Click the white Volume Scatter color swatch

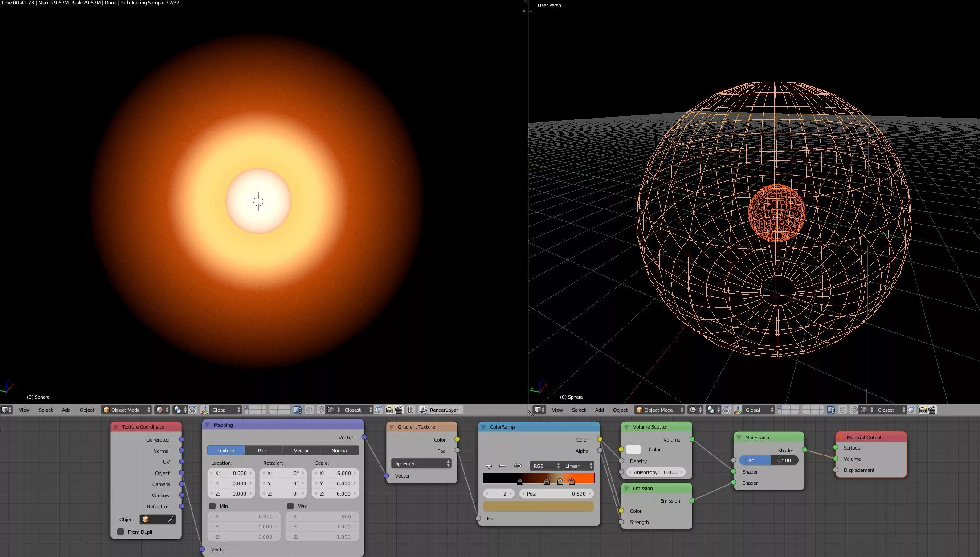(633, 450)
